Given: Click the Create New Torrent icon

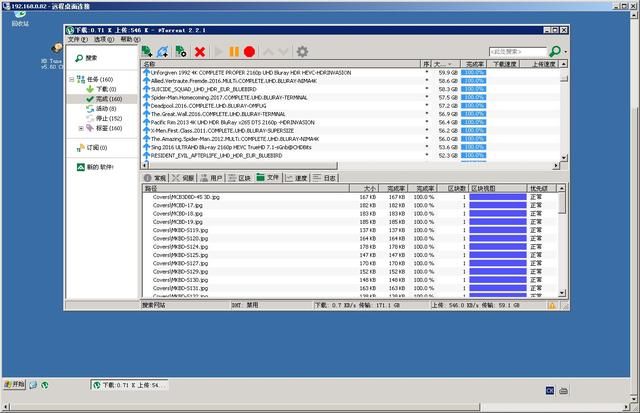Looking at the screenshot, I should [180, 52].
